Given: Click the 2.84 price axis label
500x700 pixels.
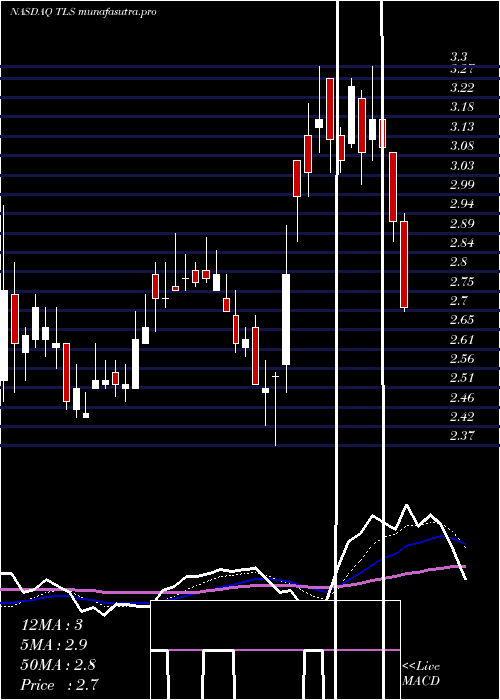Looking at the screenshot, I should pos(461,243).
